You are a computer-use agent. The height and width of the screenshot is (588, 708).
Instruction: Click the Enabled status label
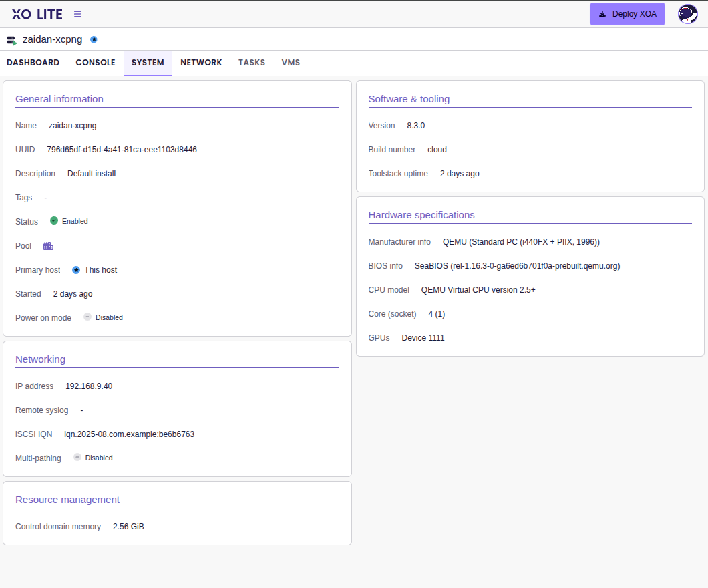[75, 221]
